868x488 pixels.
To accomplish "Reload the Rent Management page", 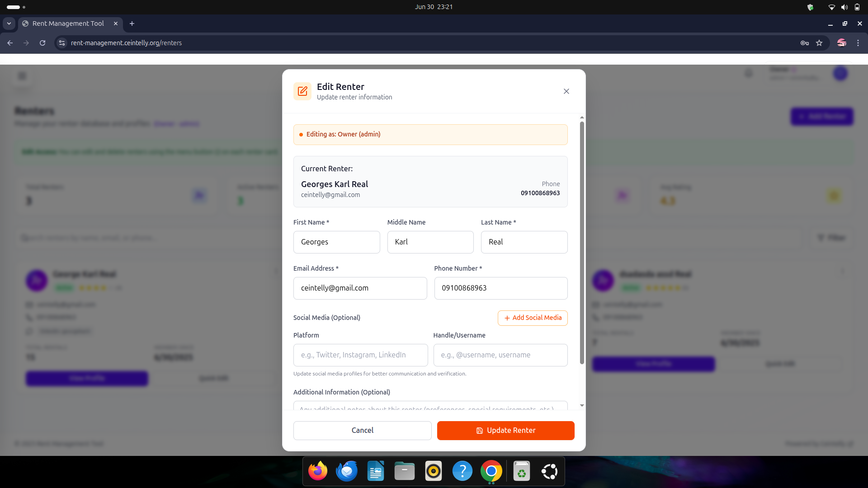I will 42,43.
